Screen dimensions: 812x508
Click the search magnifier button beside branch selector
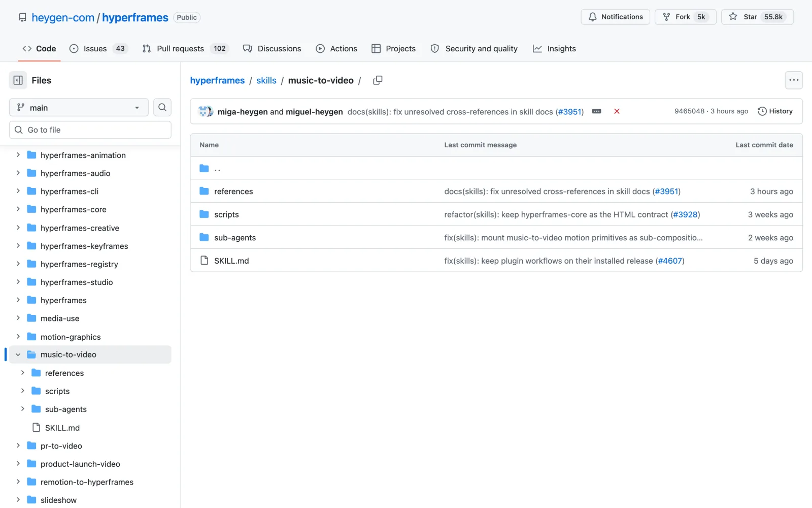pos(162,107)
